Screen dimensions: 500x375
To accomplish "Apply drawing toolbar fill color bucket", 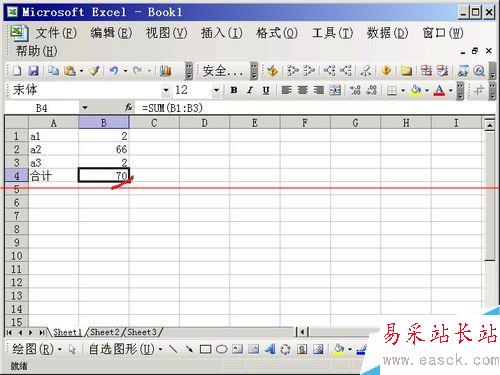I will point(339,349).
